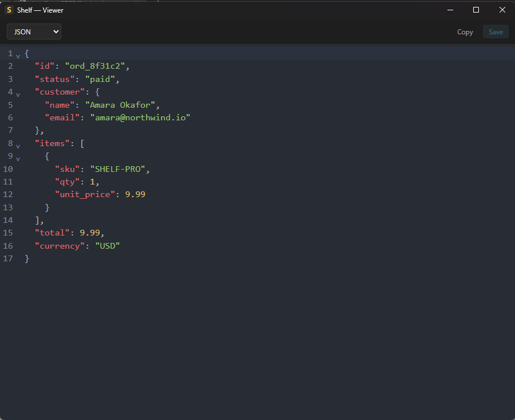Open the JSON format dropdown

click(34, 32)
